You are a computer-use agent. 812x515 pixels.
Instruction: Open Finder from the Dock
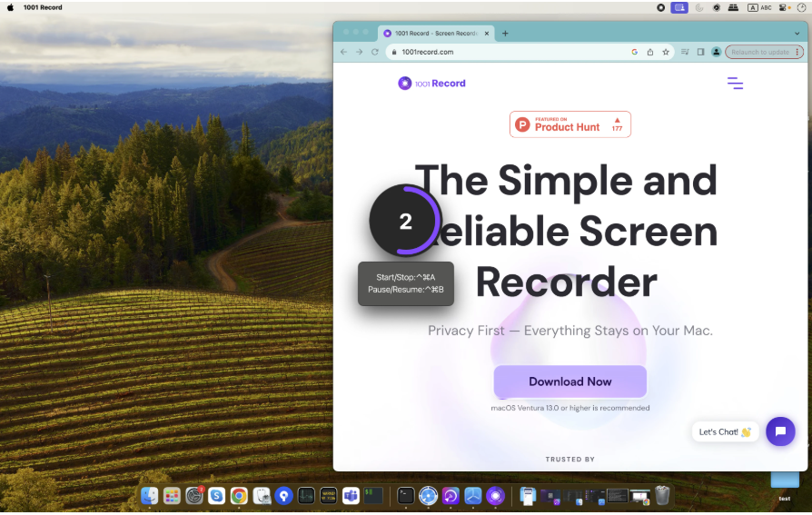149,496
